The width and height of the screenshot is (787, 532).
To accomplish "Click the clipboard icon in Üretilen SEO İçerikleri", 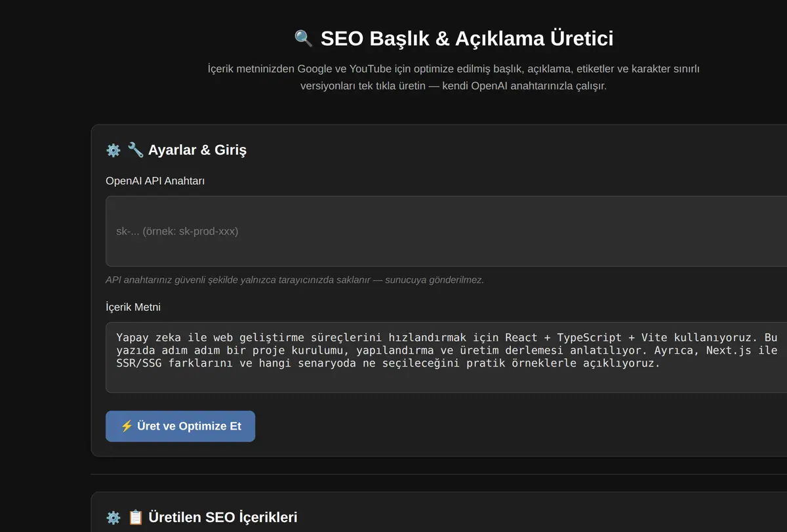I will pyautogui.click(x=136, y=517).
